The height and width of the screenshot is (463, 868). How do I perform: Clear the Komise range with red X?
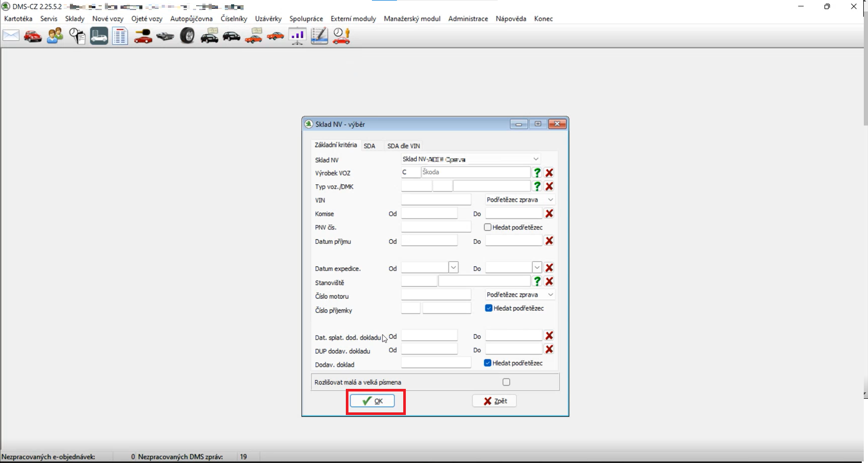pos(549,213)
